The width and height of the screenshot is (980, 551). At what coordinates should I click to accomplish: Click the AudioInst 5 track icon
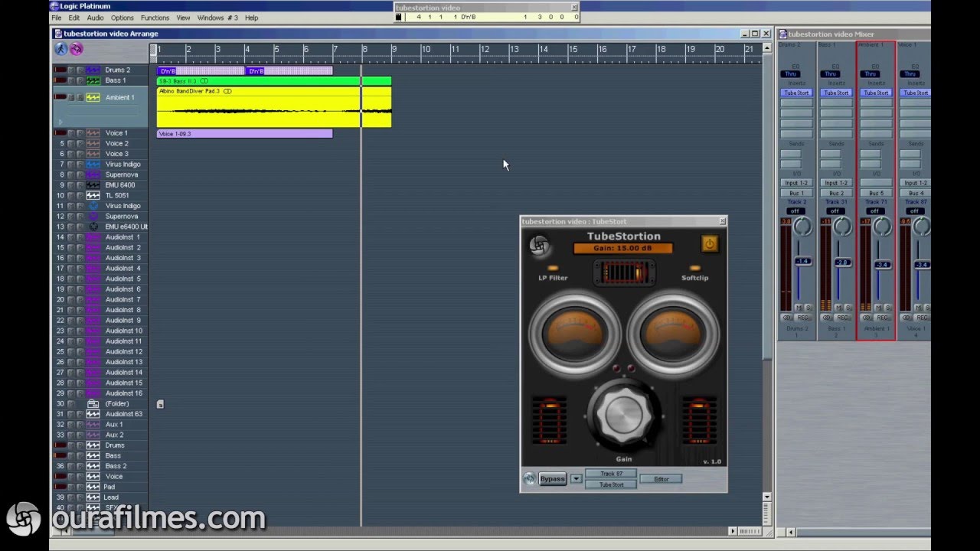[93, 279]
